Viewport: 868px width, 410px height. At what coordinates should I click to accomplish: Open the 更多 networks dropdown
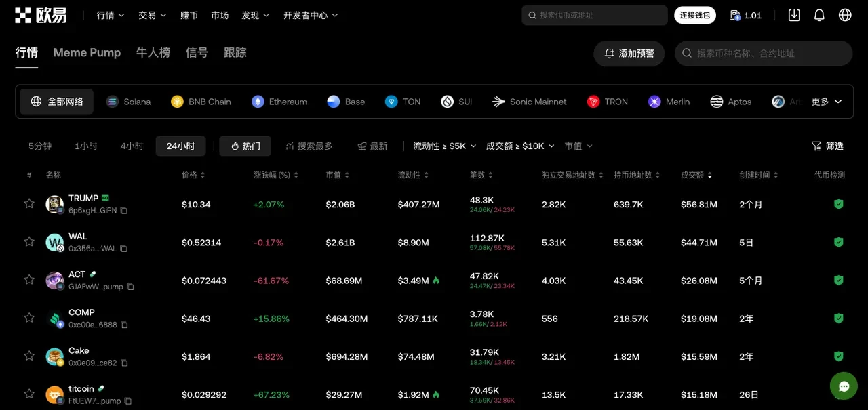pyautogui.click(x=827, y=102)
